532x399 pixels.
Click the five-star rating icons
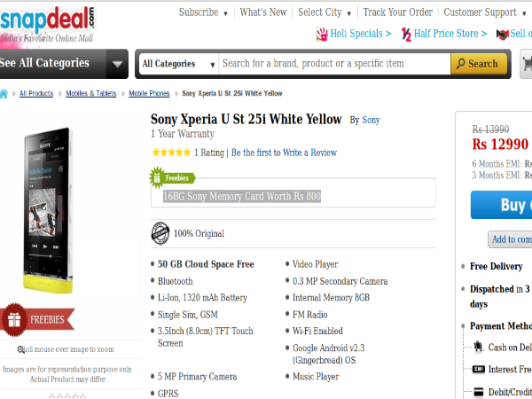[x=171, y=153]
